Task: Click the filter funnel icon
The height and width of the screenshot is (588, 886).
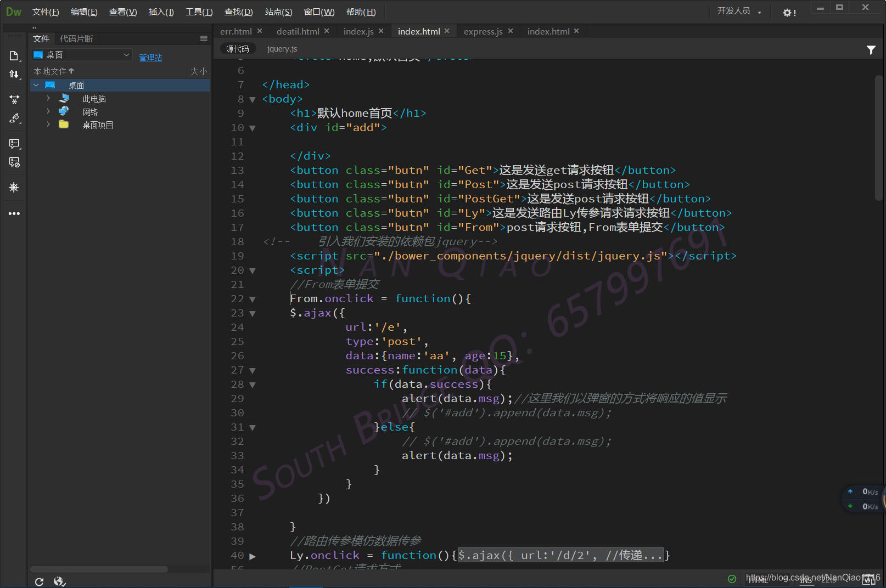Action: click(x=871, y=50)
